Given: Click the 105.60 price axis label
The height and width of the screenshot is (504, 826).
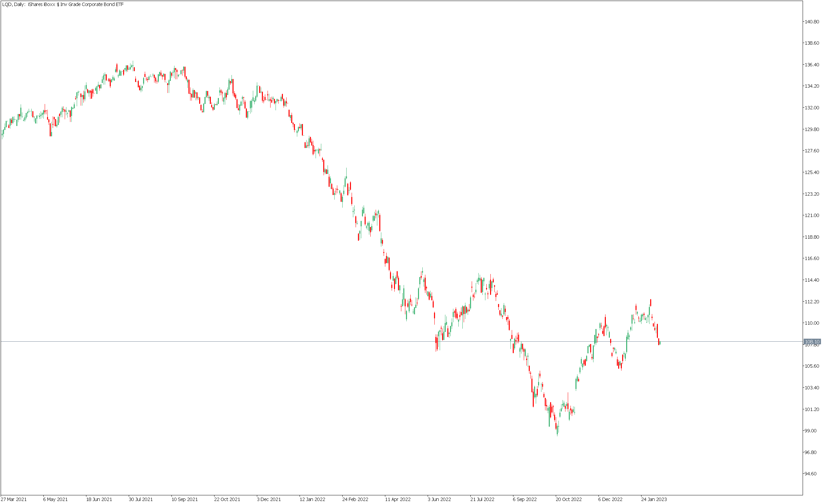Looking at the screenshot, I should 812,366.
